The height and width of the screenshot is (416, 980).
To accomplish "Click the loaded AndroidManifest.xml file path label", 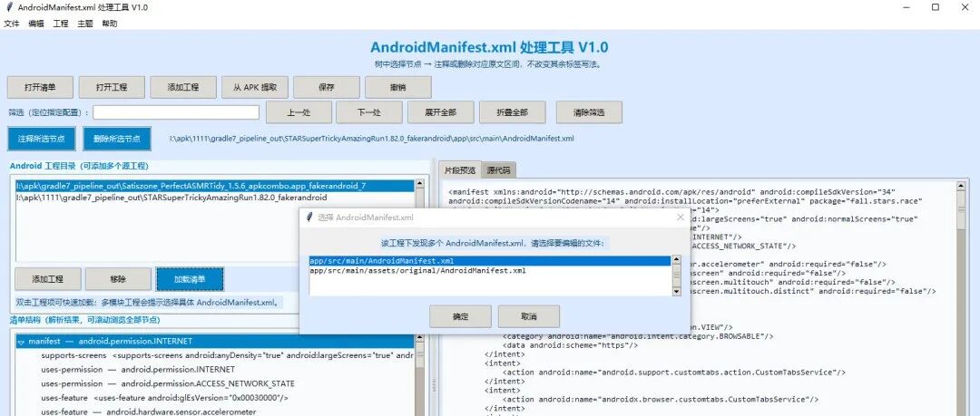I will point(371,139).
